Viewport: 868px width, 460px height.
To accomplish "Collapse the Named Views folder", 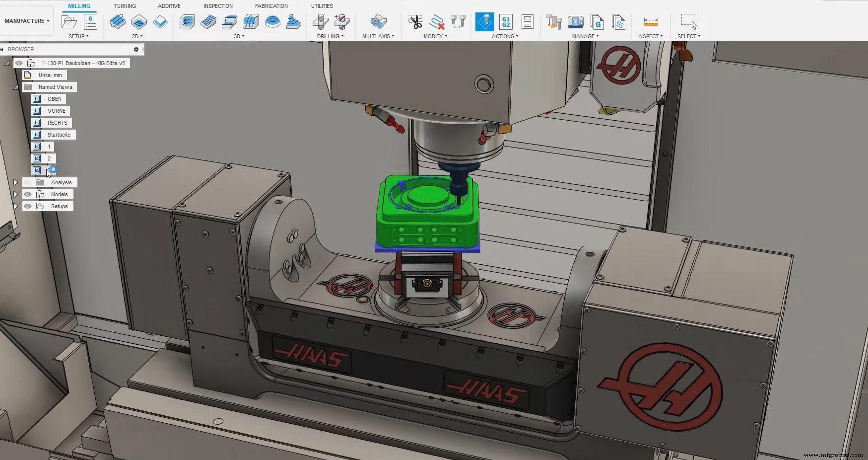I will pyautogui.click(x=16, y=87).
